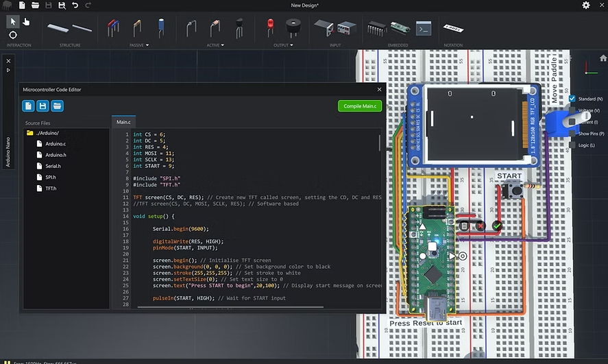Pick the buzzer component in Output
Image resolution: width=608 pixels, height=364 pixels.
(x=293, y=28)
